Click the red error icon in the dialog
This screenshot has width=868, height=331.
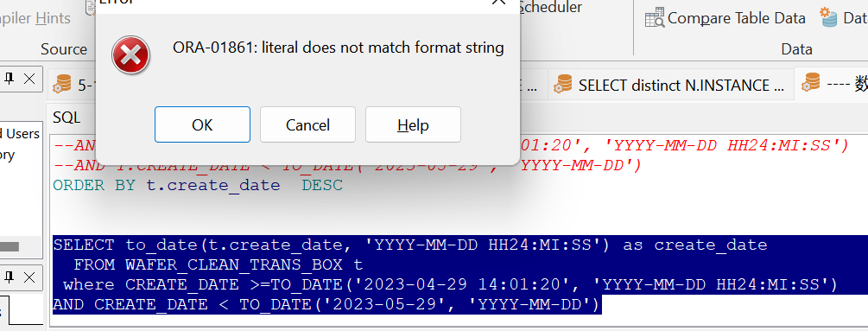[x=130, y=54]
